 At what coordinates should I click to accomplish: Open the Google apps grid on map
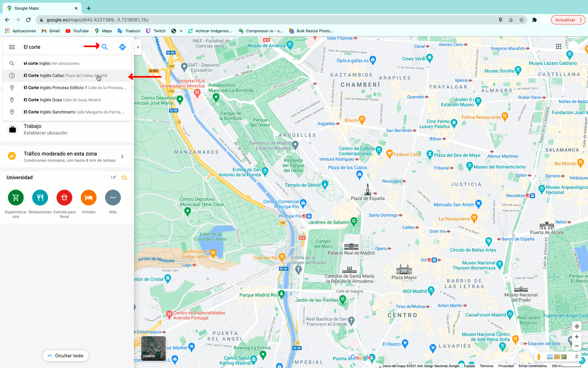pos(559,46)
